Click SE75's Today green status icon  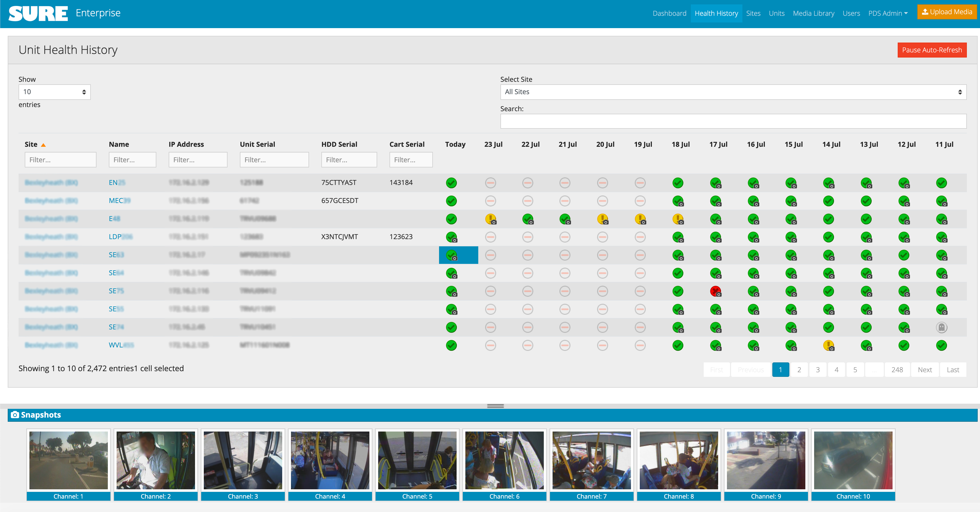pyautogui.click(x=452, y=291)
